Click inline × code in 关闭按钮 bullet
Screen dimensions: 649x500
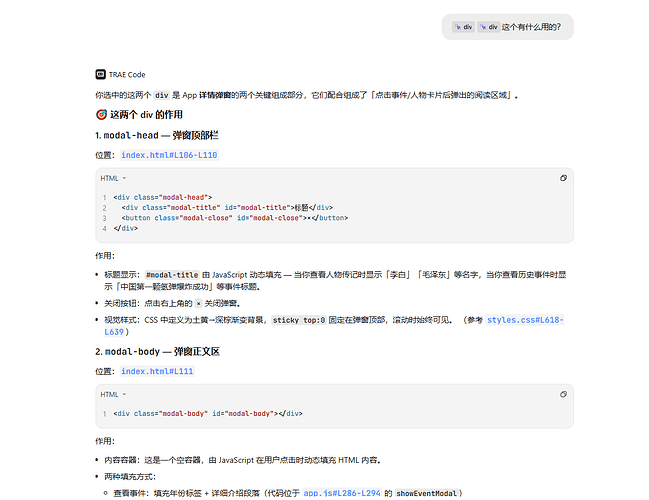pos(199,304)
